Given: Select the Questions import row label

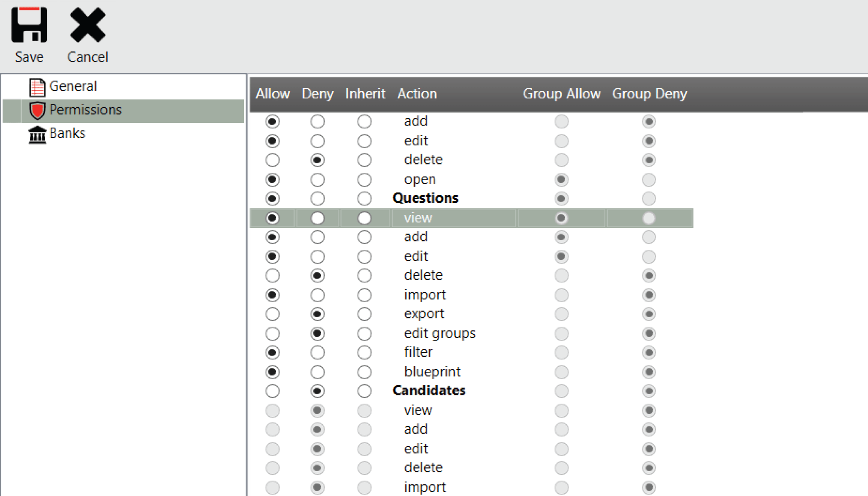Looking at the screenshot, I should point(424,295).
